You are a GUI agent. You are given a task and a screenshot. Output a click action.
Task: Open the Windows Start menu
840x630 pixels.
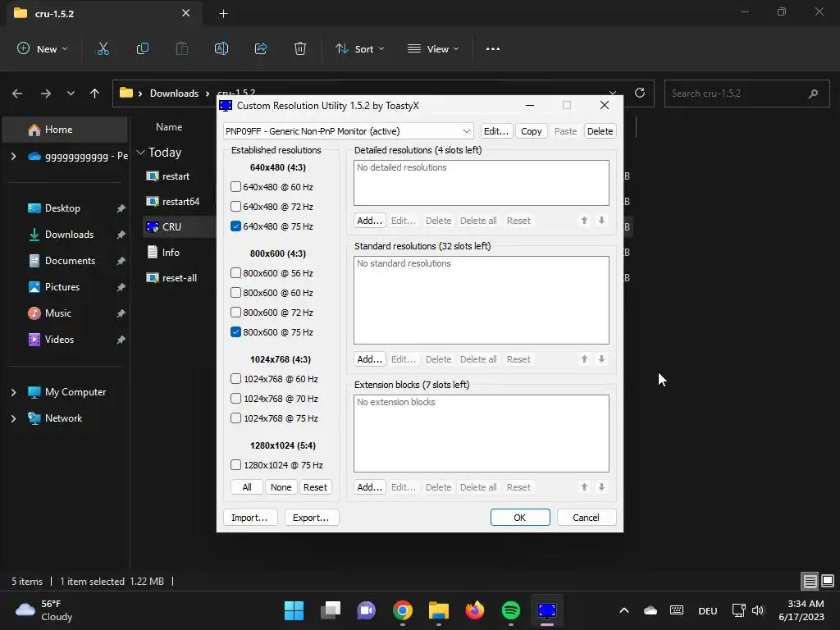coord(294,610)
